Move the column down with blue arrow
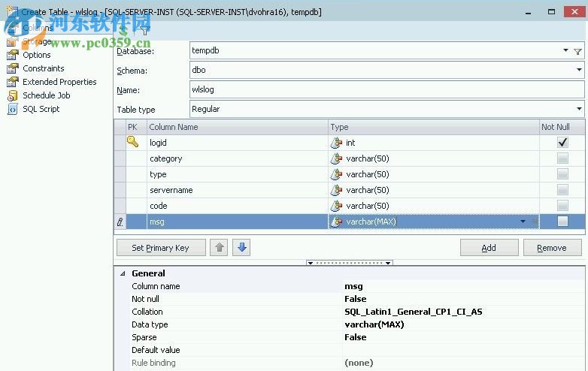588x371 pixels. tap(241, 247)
